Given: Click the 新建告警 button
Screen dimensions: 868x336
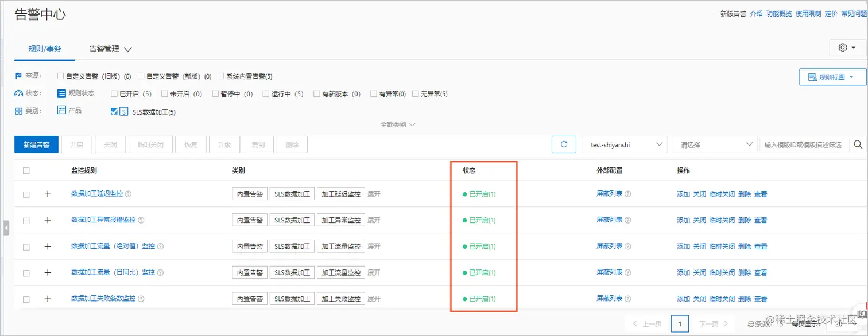Looking at the screenshot, I should [36, 144].
